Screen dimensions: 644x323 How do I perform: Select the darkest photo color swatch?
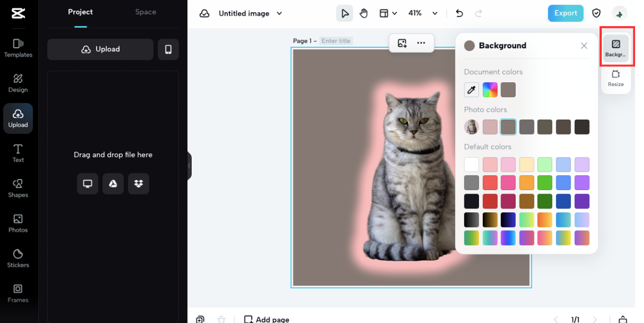pyautogui.click(x=582, y=127)
